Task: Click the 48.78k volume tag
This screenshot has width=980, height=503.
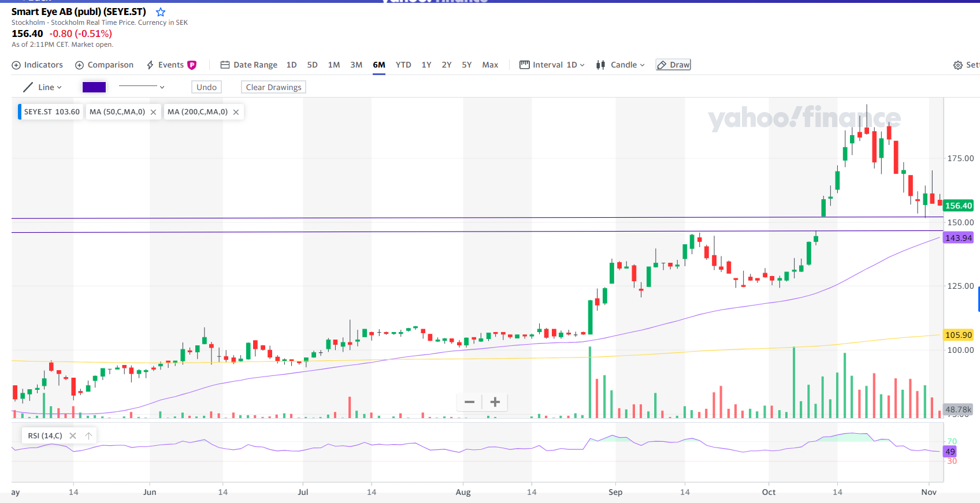Action: [x=959, y=409]
